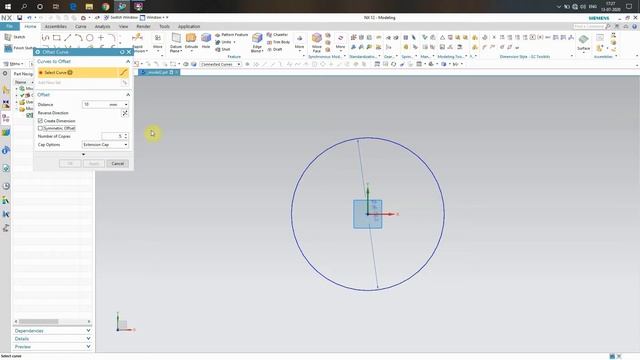Click the Find a Command search box
This screenshot has width=640, height=360.
(x=589, y=27)
